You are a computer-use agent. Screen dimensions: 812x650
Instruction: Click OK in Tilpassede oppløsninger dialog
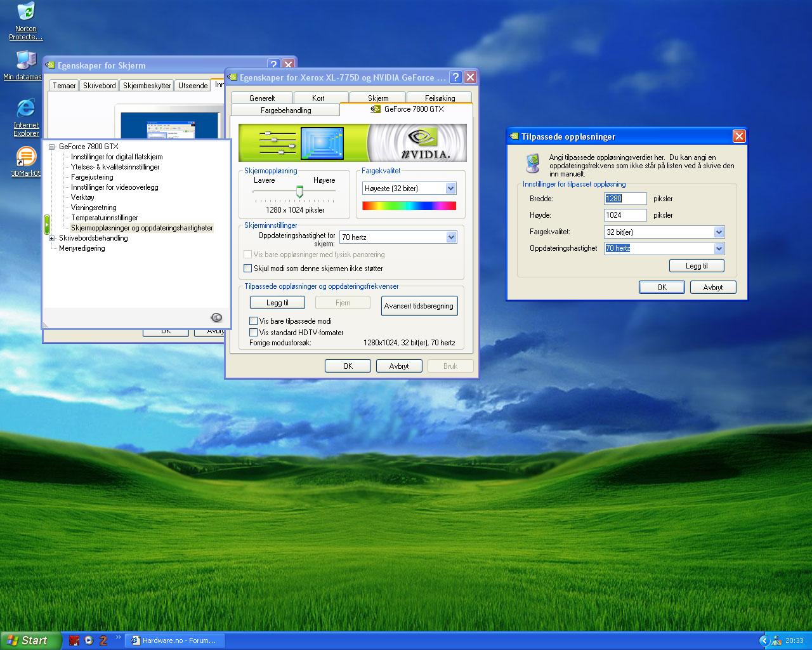(x=662, y=288)
